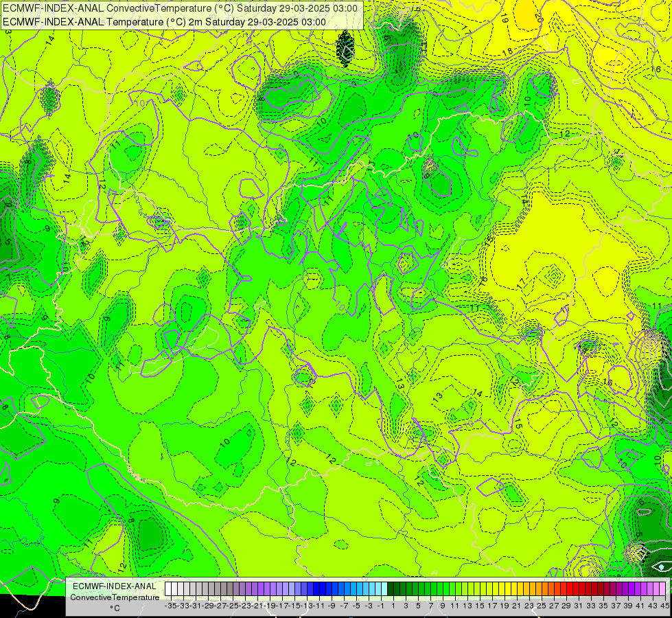672x618 pixels.
Task: Select the blue legend swatch above -11
Action: 316,588
